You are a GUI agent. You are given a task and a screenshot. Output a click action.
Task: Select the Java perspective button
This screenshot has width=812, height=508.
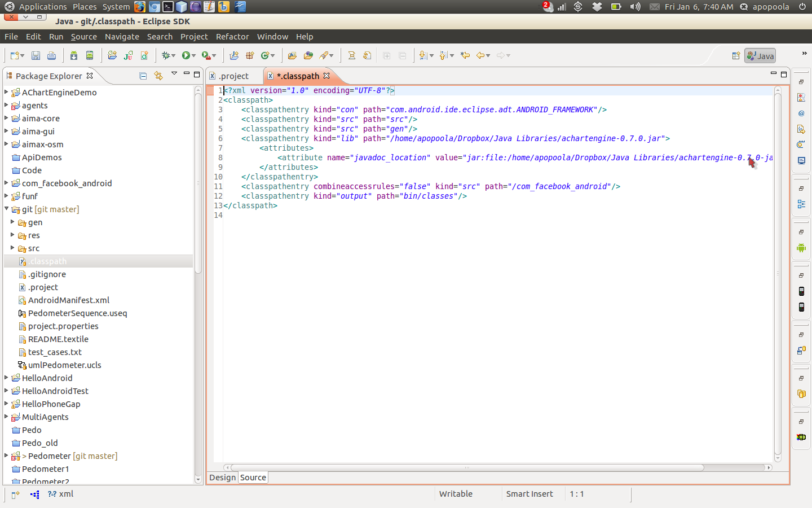760,56
